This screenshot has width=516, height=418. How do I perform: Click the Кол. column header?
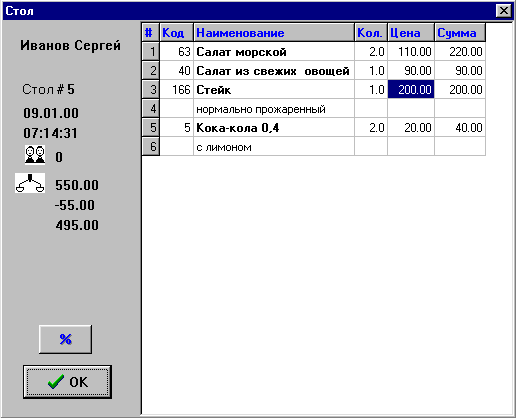click(x=371, y=33)
